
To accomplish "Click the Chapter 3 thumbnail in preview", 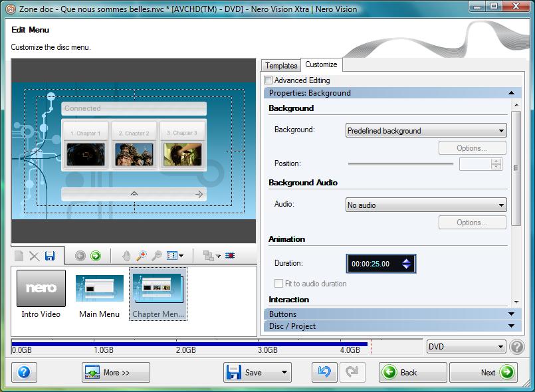I will pyautogui.click(x=183, y=154).
